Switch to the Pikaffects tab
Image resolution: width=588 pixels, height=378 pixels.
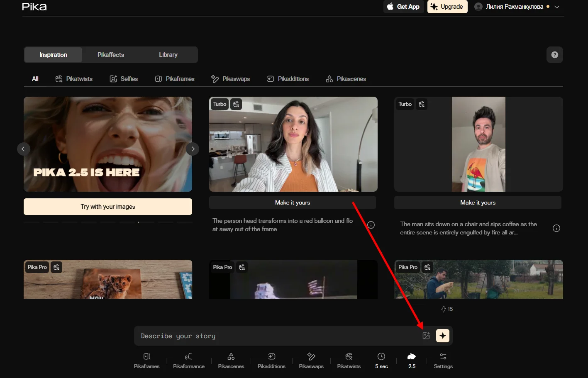click(x=111, y=55)
